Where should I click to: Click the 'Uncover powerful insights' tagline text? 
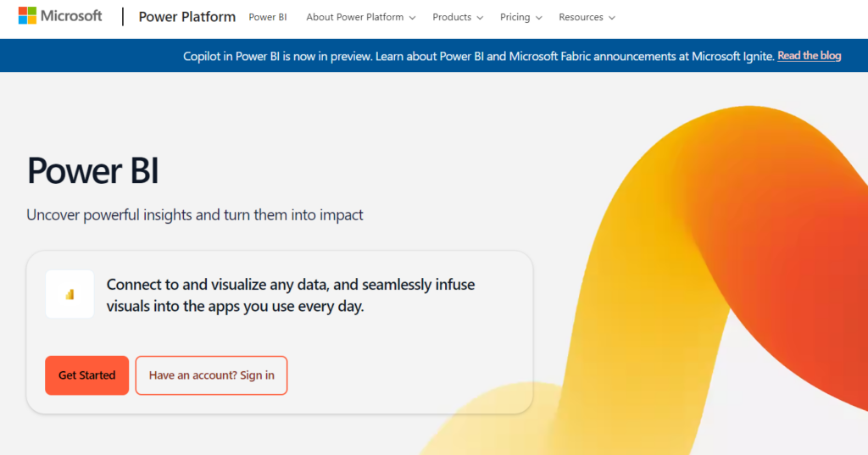point(195,214)
